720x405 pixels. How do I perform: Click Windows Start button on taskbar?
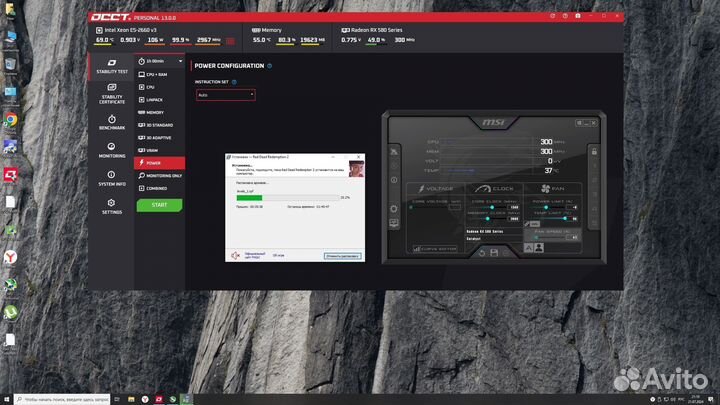[6, 399]
